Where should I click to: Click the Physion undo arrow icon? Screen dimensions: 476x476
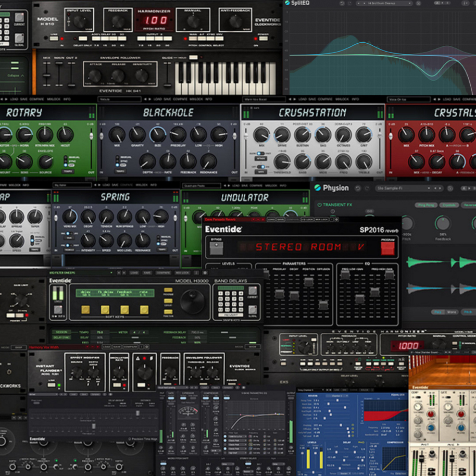[x=358, y=189]
